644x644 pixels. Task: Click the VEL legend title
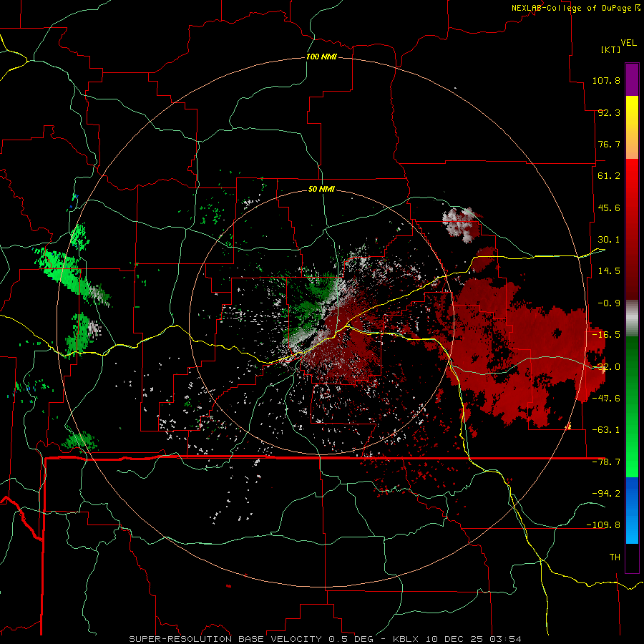[628, 43]
